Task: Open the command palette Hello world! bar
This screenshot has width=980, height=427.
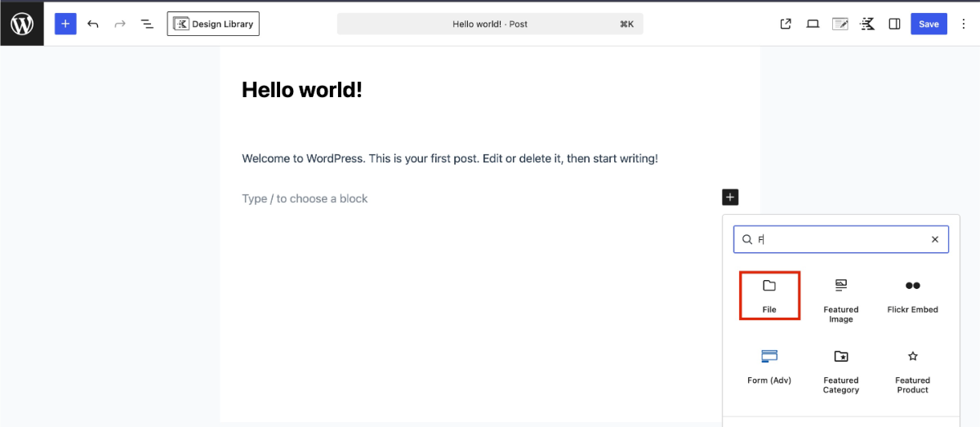Action: pyautogui.click(x=490, y=24)
